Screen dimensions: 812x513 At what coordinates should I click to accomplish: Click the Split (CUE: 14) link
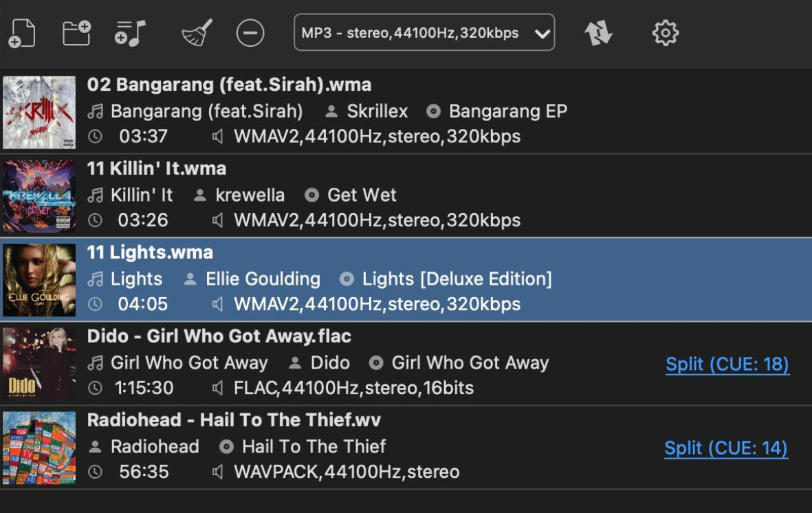tap(726, 448)
